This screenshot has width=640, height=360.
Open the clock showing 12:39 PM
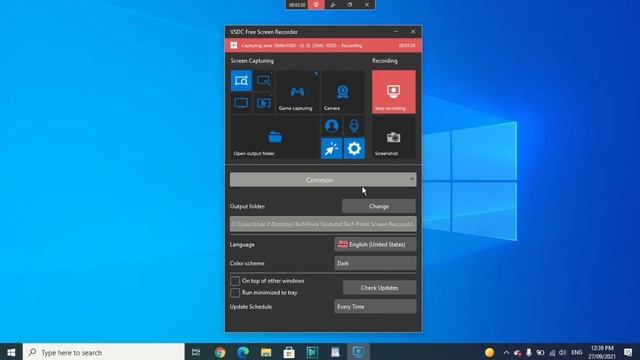(602, 352)
